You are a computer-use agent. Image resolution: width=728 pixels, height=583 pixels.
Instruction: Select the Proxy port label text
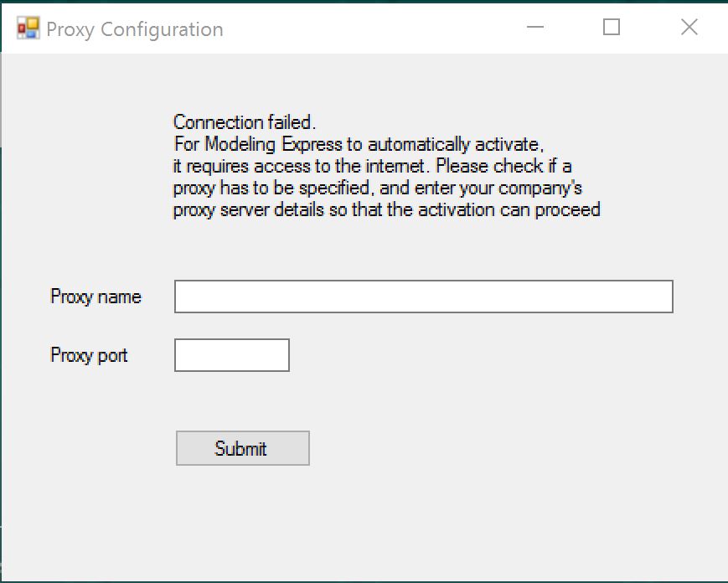point(89,355)
